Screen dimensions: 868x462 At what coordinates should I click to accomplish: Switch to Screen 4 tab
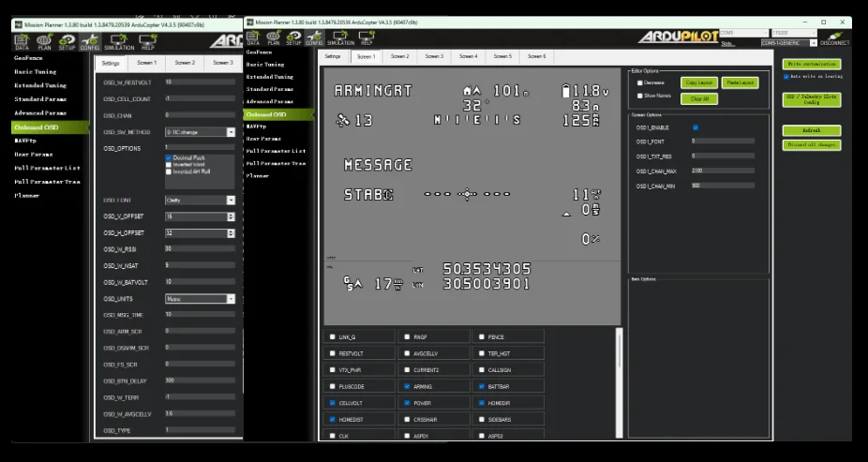pos(468,56)
